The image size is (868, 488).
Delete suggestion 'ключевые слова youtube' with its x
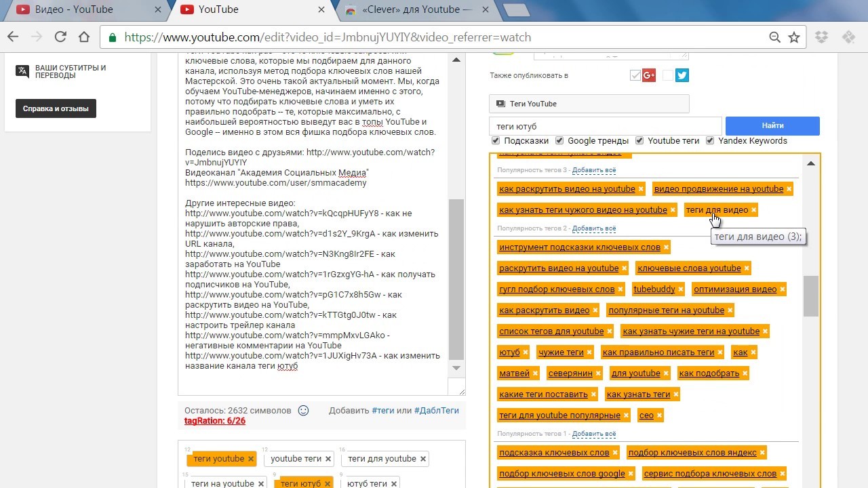pos(747,268)
